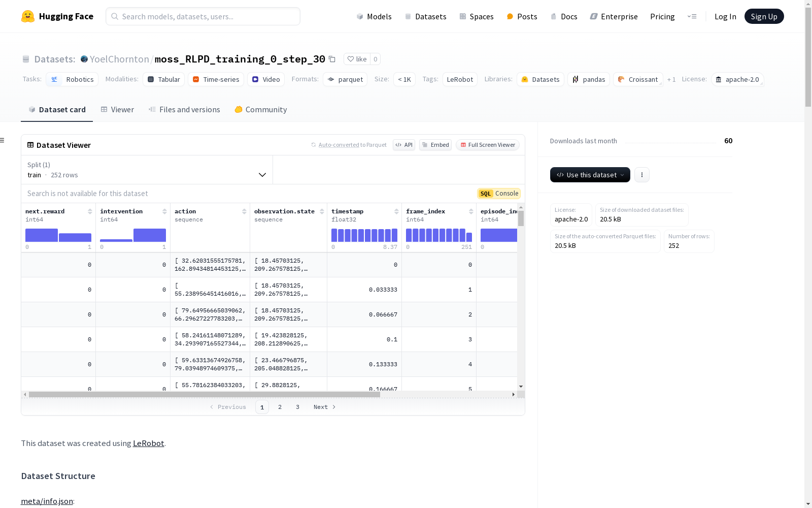Open the LeRobot link in description
This screenshot has width=812, height=508.
coord(148,443)
